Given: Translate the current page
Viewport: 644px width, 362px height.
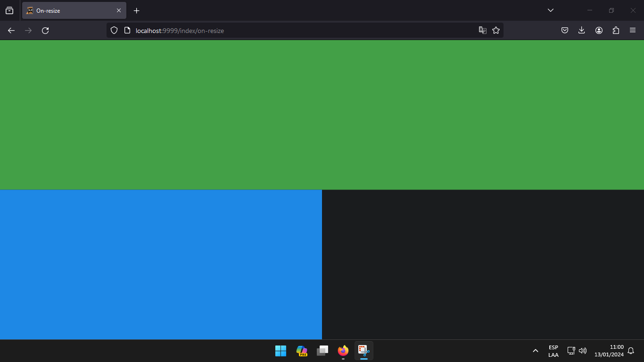Looking at the screenshot, I should click(x=482, y=30).
